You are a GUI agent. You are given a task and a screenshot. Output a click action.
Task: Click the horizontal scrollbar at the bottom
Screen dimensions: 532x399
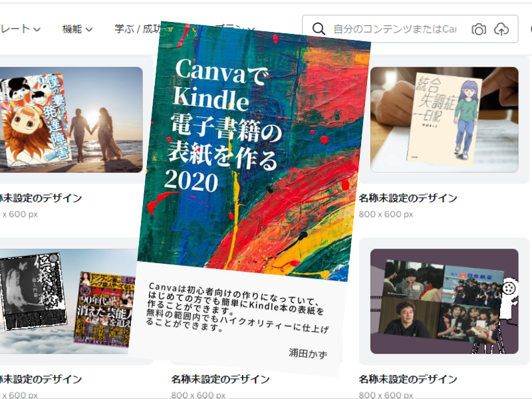pyautogui.click(x=266, y=396)
